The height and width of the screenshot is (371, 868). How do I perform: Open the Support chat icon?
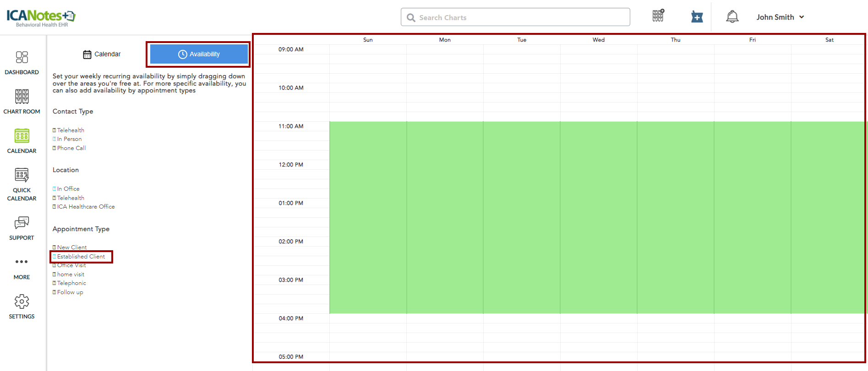(22, 228)
